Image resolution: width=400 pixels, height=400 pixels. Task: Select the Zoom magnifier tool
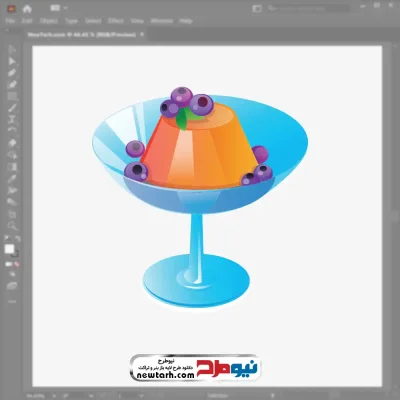(x=12, y=226)
